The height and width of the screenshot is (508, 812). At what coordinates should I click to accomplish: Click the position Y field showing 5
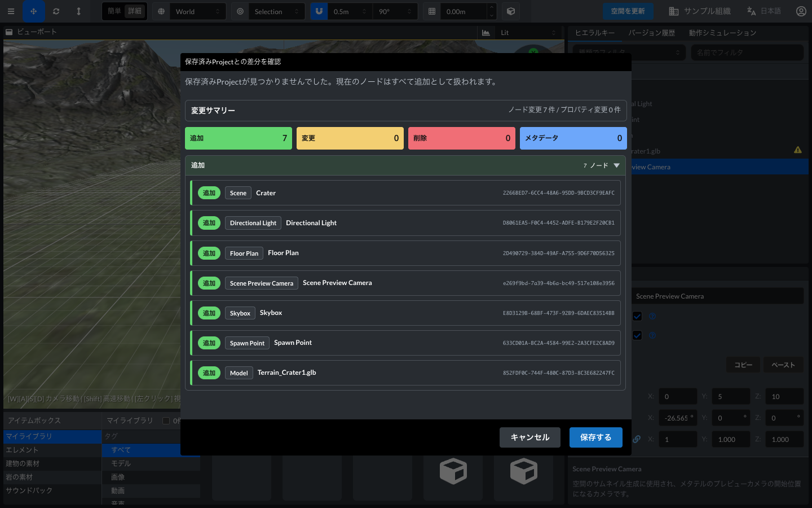[x=731, y=396]
